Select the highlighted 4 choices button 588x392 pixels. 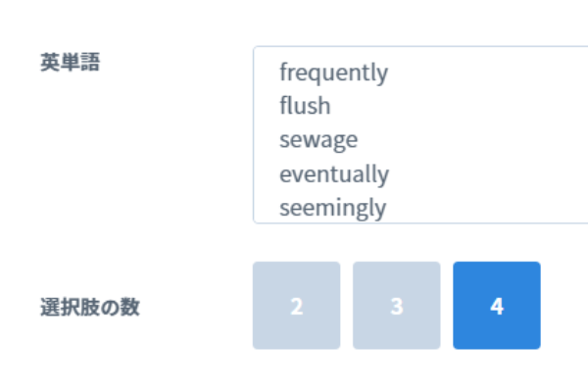(496, 306)
